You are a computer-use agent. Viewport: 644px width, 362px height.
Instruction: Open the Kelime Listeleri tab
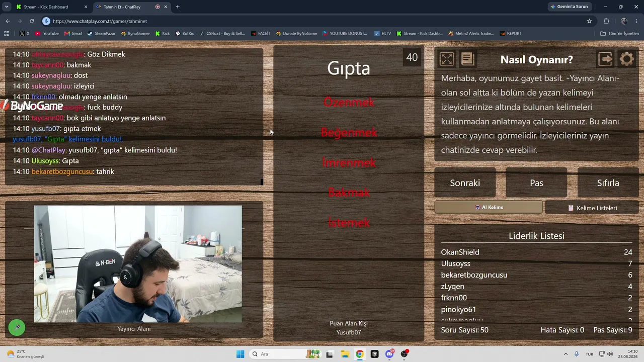click(x=592, y=208)
